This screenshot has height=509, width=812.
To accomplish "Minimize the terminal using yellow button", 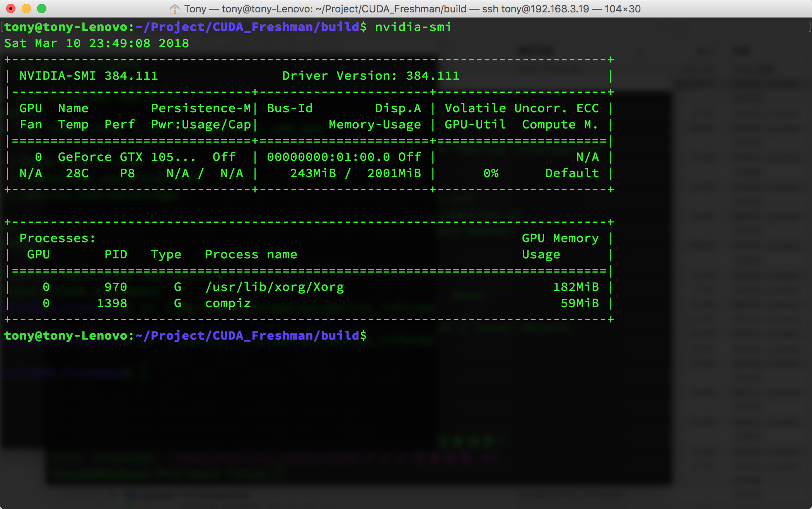I will pos(26,9).
